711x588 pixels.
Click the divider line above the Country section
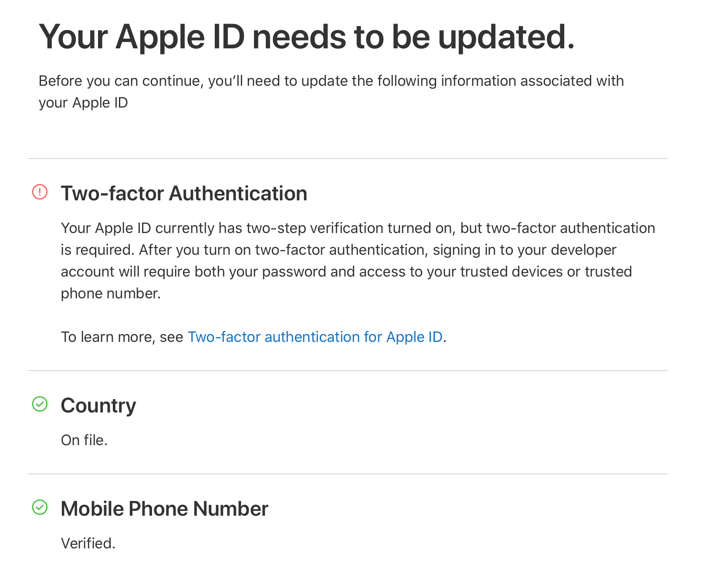coord(348,371)
